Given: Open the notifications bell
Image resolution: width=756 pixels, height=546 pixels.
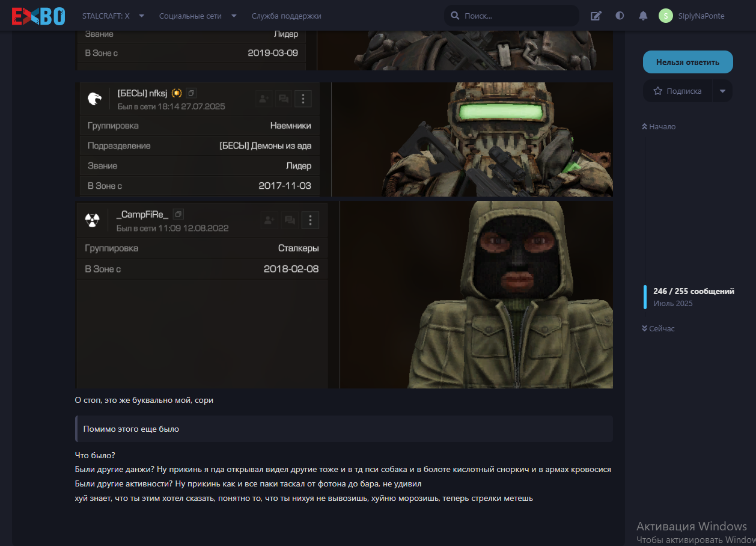Looking at the screenshot, I should click(x=643, y=16).
